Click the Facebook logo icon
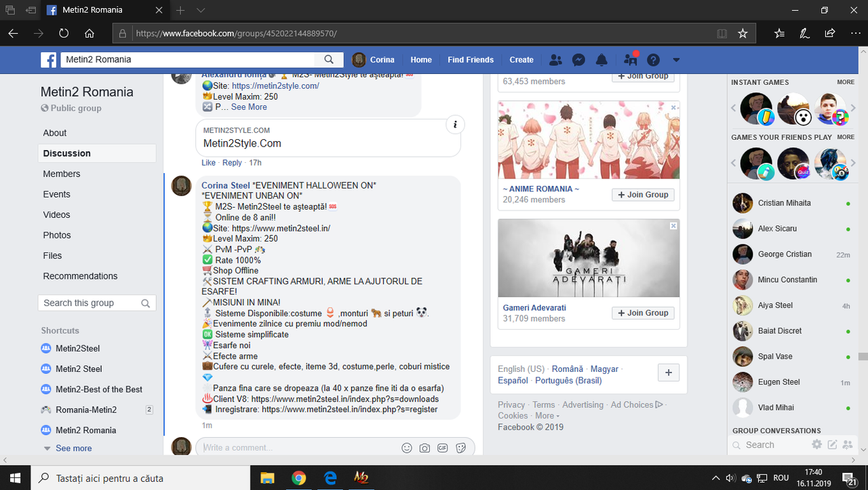 click(48, 60)
